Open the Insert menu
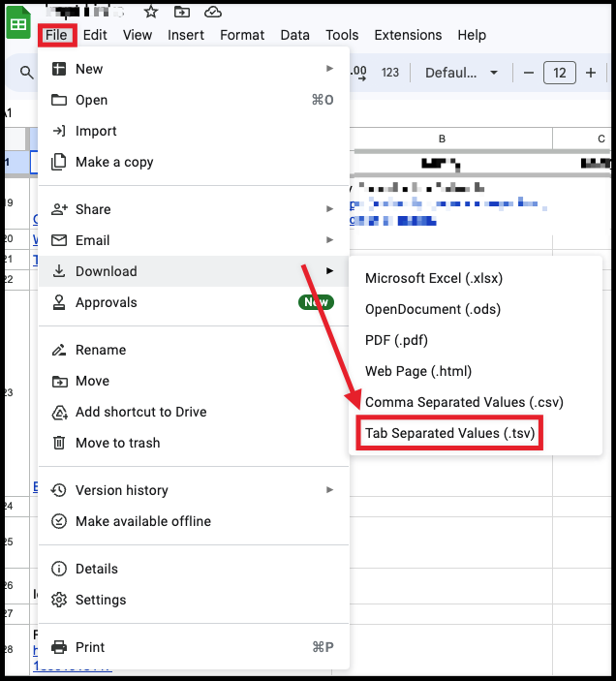Image resolution: width=616 pixels, height=681 pixels. 186,35
